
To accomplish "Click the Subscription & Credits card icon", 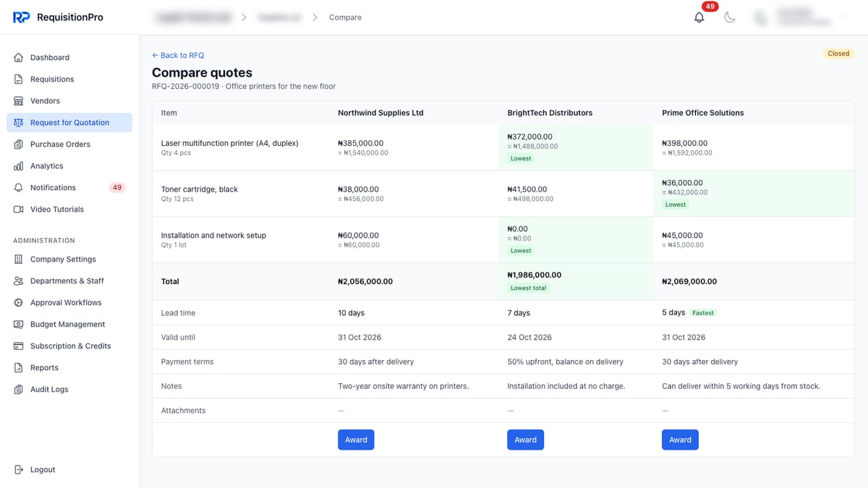I will pos(19,346).
